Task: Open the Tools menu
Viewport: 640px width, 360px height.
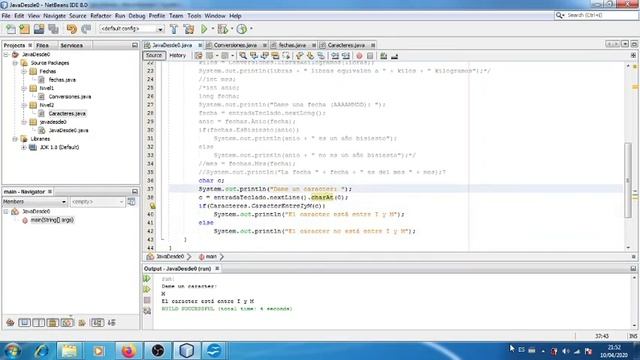Action: point(194,16)
